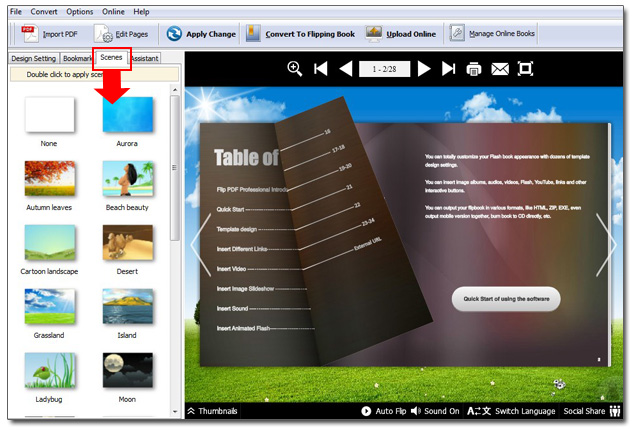Select the Desert scene thumbnail
Viewport: 640px width, 438px height.
coord(128,242)
